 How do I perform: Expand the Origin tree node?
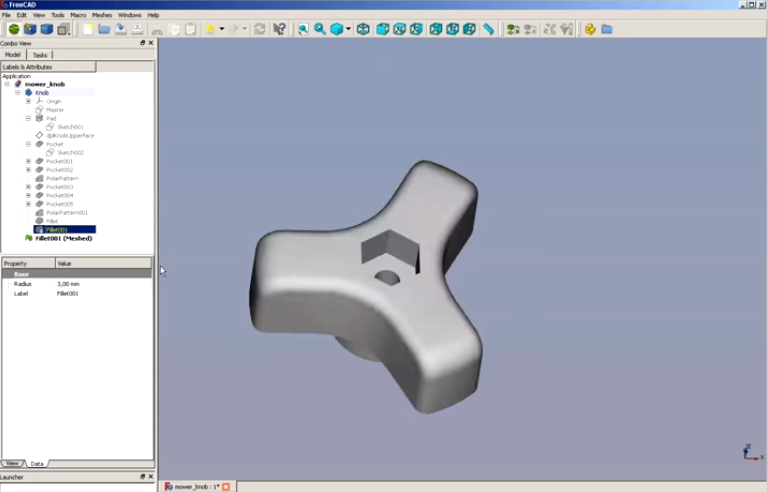[x=28, y=101]
